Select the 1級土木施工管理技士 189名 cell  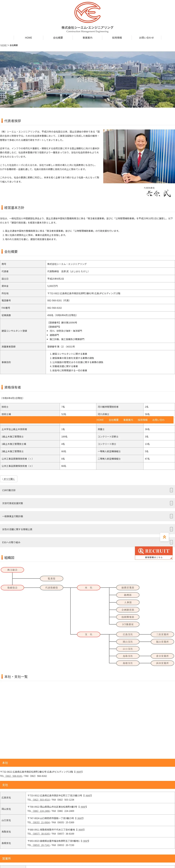coord(78,437)
